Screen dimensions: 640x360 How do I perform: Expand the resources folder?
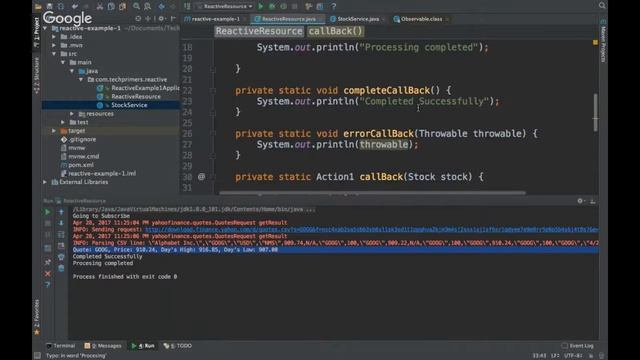coord(72,114)
